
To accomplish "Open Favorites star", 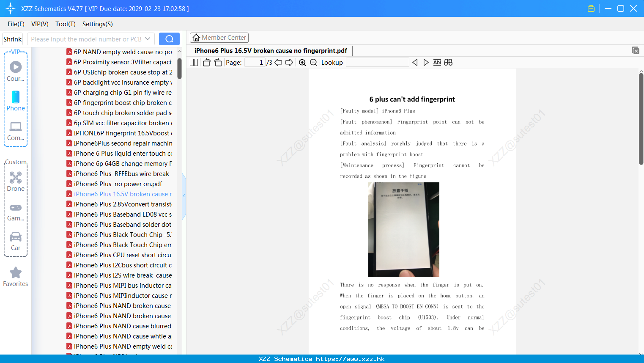I will click(x=16, y=277).
